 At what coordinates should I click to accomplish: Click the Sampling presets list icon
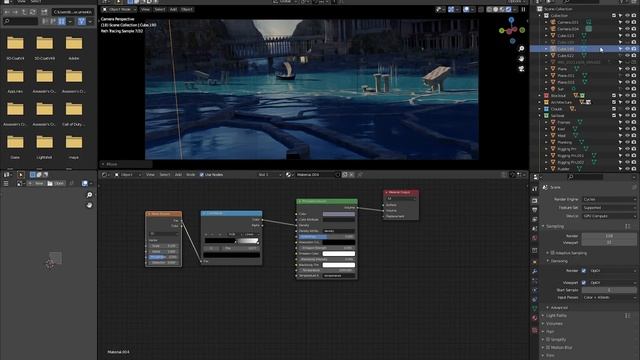point(628,226)
